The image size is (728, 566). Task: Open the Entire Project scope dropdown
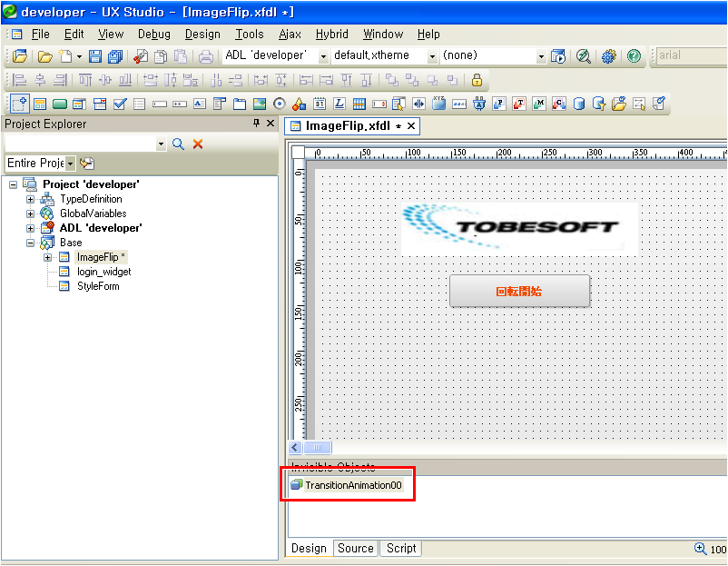click(x=70, y=164)
